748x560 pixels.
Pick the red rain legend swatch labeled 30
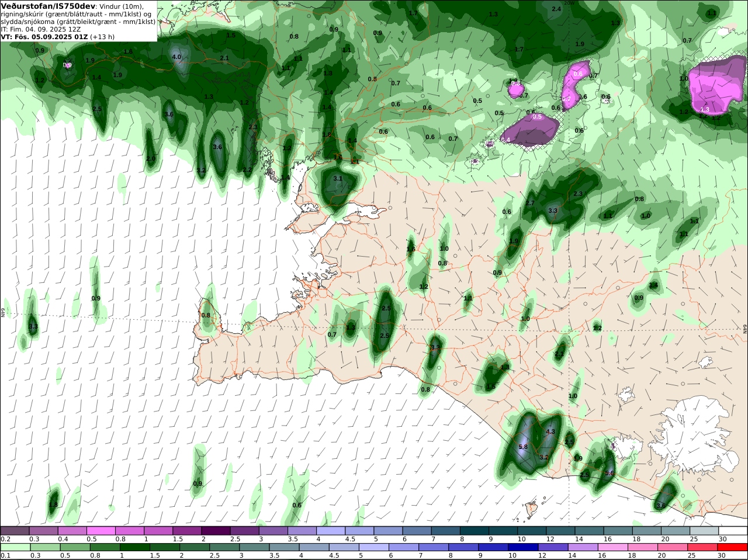732,547
